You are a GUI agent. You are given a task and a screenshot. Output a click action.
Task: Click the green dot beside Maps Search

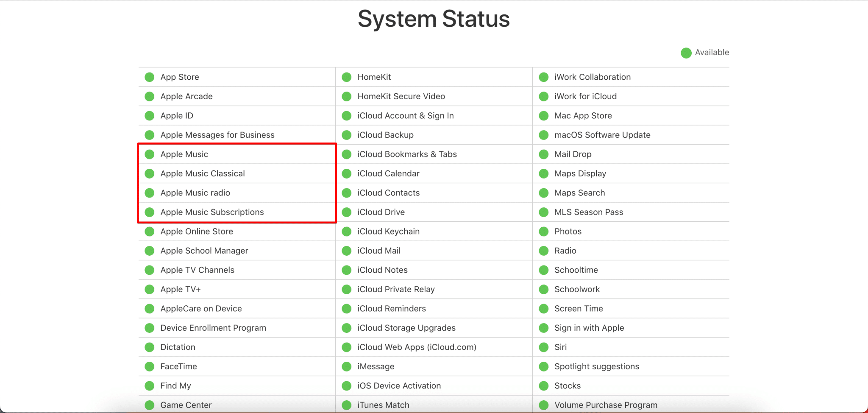[x=543, y=193]
